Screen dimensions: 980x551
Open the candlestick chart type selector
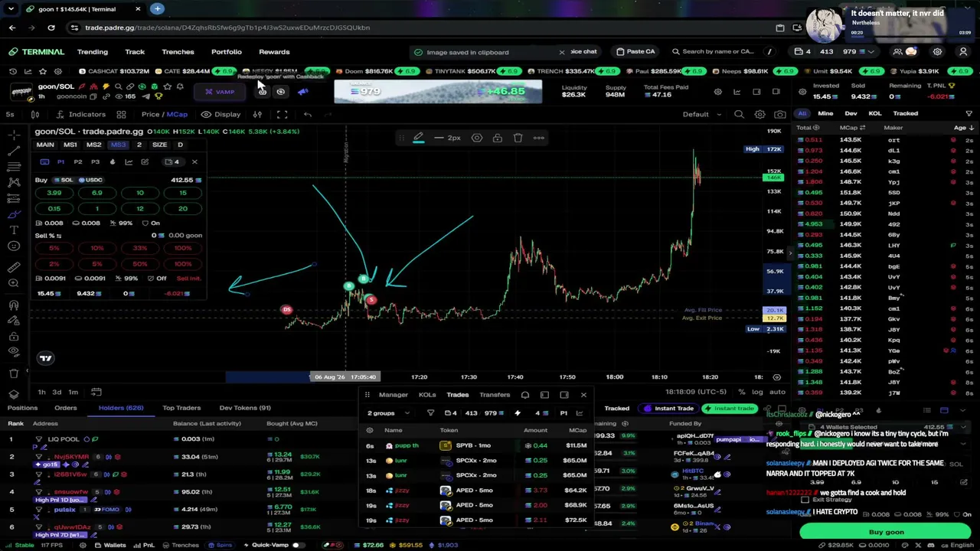coord(35,114)
